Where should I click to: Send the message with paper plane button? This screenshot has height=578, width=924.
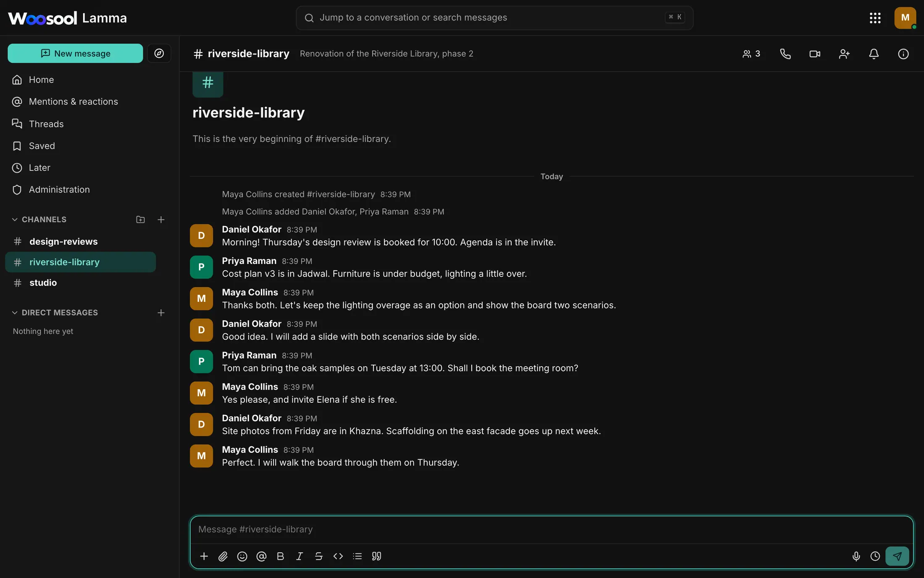pos(897,556)
